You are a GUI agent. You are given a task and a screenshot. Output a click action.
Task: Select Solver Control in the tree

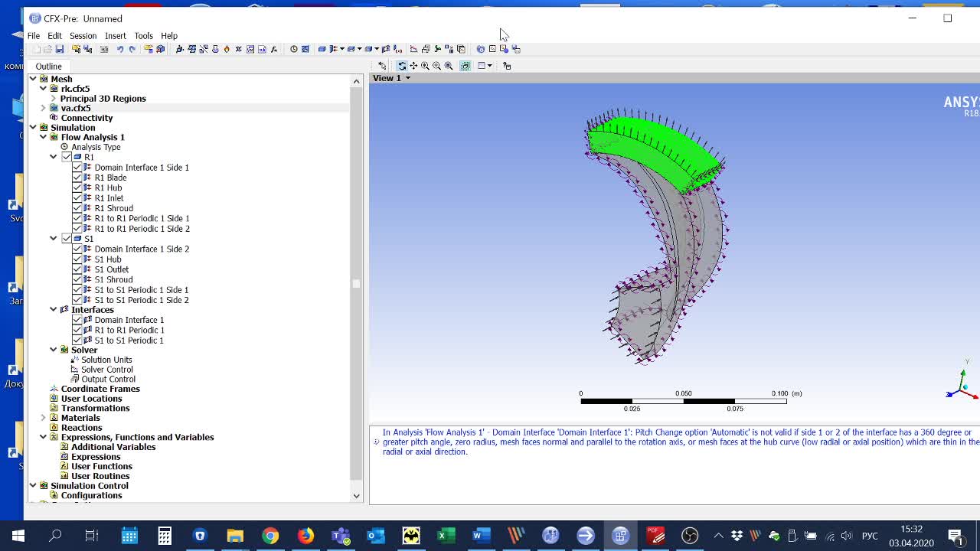tap(107, 370)
